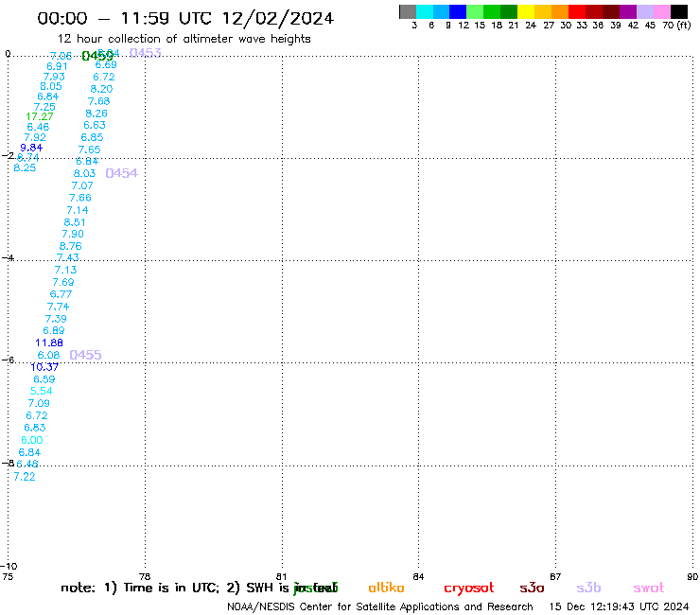Click the wave height value 8.05

pos(51,87)
